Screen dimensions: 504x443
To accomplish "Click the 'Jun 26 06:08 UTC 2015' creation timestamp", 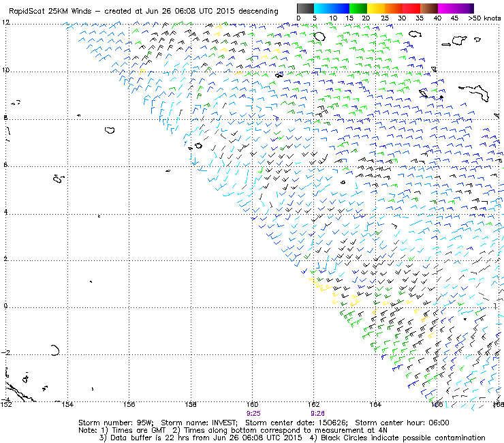I will (x=190, y=11).
